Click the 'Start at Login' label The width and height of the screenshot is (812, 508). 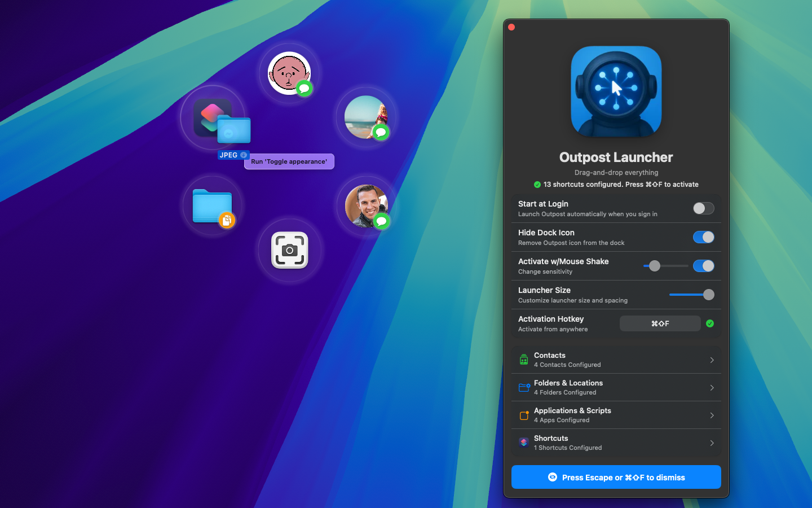pos(543,204)
